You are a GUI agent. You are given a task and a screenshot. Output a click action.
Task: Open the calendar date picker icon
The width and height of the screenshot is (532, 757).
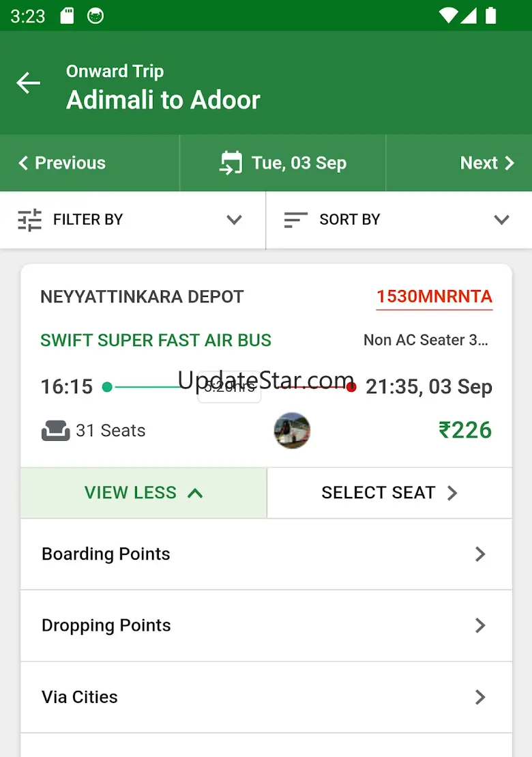(231, 163)
